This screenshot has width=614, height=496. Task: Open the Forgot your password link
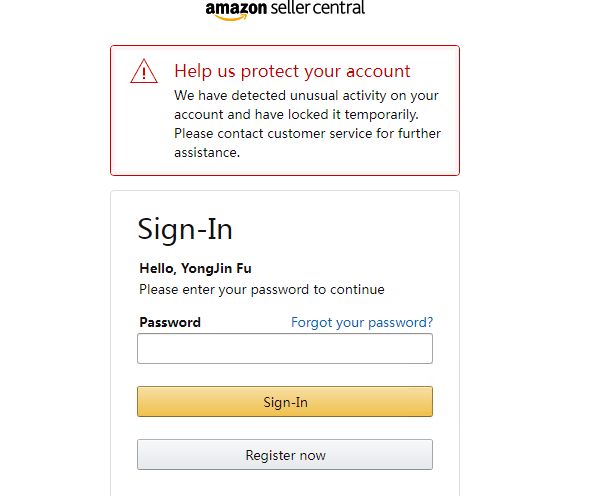362,323
